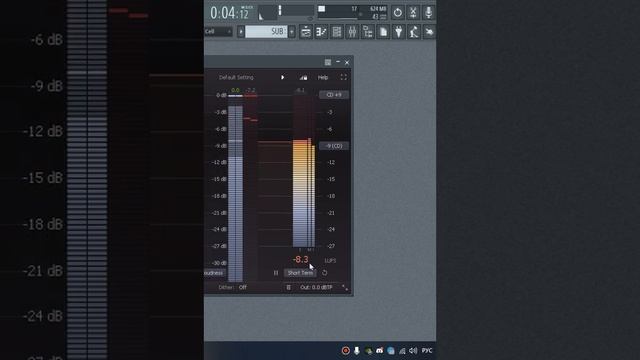The height and width of the screenshot is (360, 640).
Task: Open the Default Setting preset menu
Action: point(236,78)
